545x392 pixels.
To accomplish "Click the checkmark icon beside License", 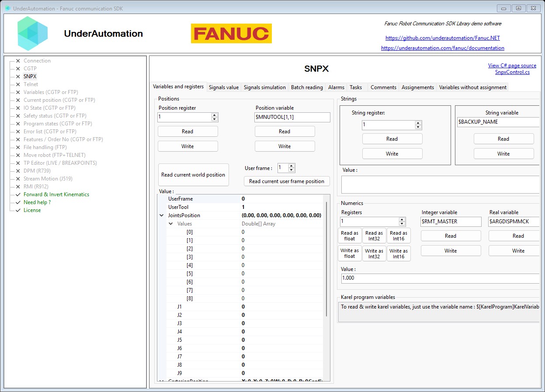I will click(x=18, y=210).
